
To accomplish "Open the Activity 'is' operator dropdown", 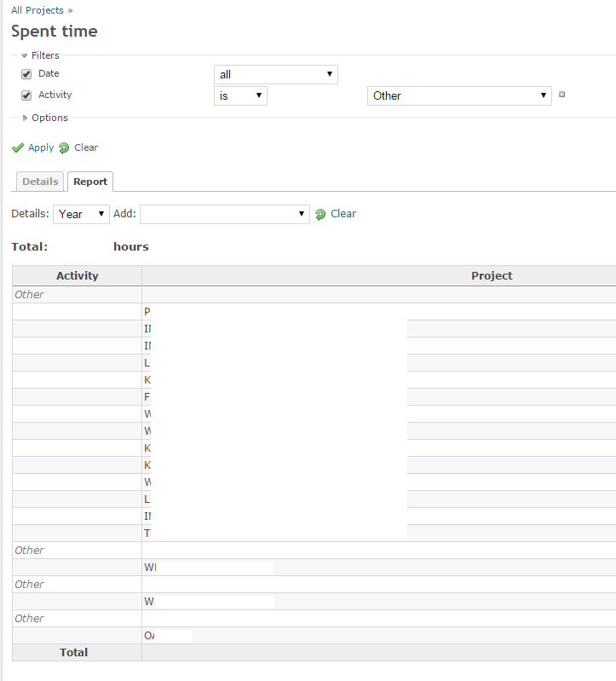I will [x=240, y=95].
